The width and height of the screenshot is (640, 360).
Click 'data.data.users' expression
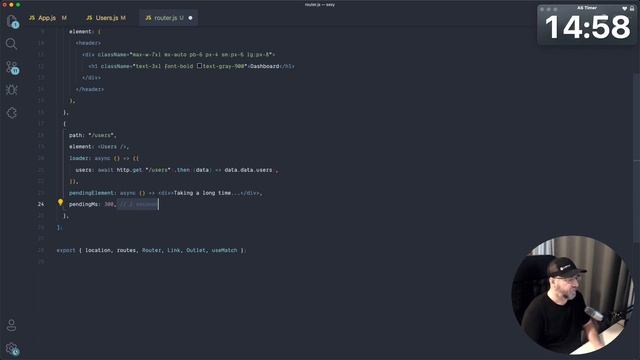tap(248, 170)
